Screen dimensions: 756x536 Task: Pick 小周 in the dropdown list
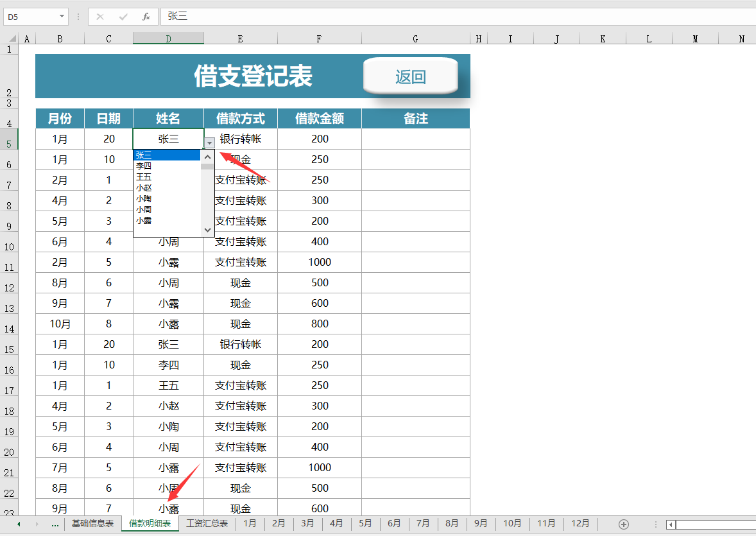[x=167, y=210]
